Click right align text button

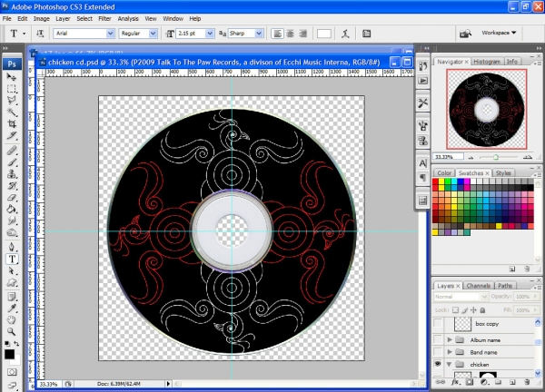(302, 34)
